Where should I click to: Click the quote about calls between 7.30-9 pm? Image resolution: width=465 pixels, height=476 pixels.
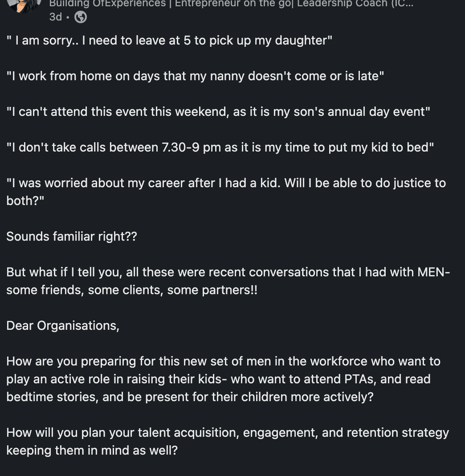pyautogui.click(x=220, y=147)
